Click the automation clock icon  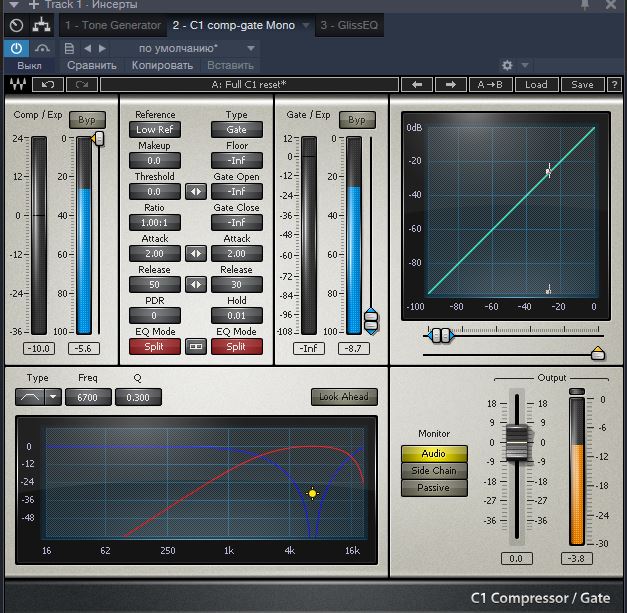[x=16, y=26]
